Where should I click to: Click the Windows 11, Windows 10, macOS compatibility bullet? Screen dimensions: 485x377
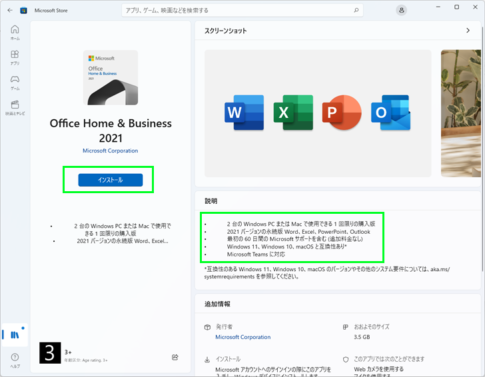pyautogui.click(x=287, y=247)
